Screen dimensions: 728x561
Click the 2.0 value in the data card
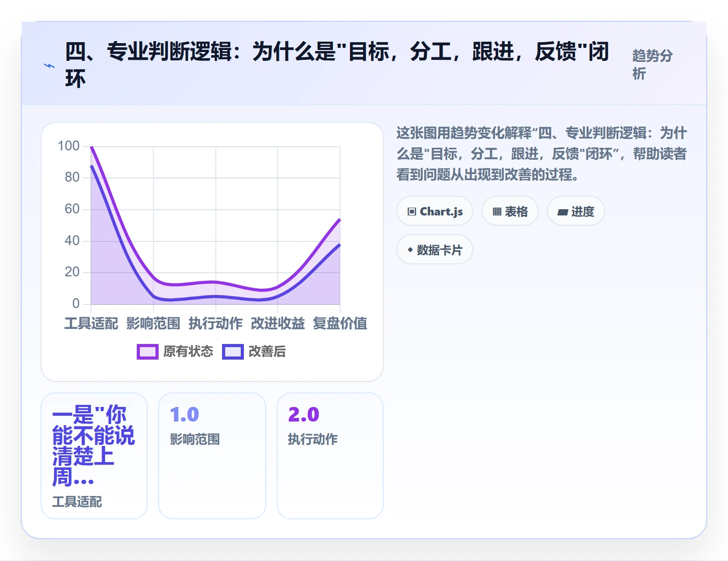[x=304, y=415]
